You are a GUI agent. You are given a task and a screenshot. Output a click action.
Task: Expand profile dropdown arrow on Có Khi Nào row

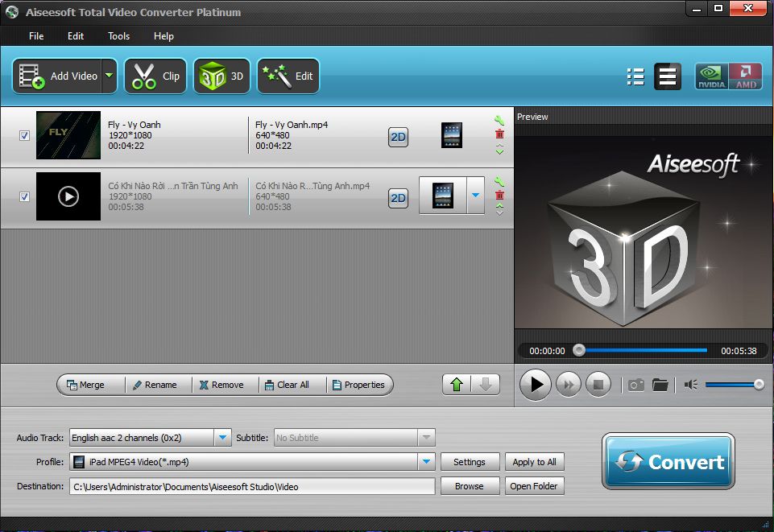click(475, 196)
